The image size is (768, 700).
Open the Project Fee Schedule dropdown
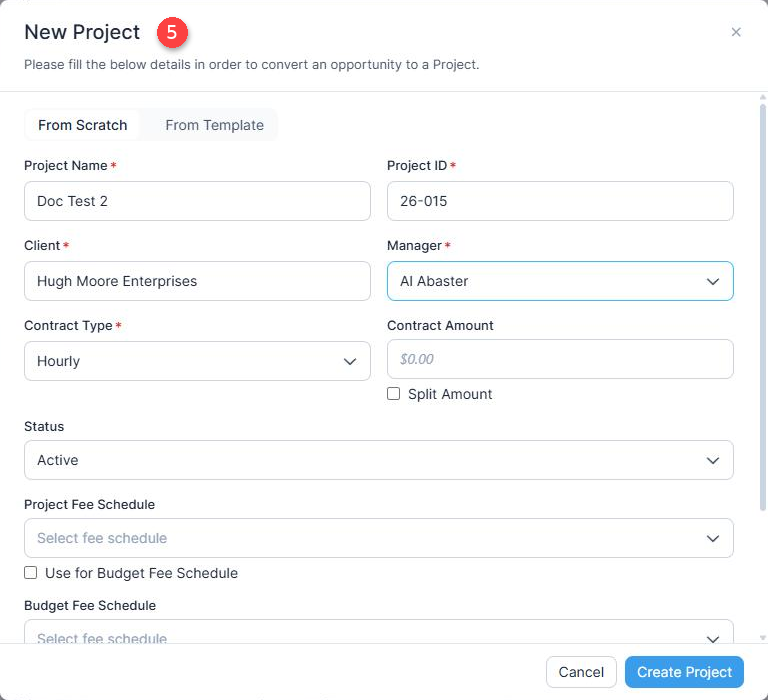pos(379,538)
